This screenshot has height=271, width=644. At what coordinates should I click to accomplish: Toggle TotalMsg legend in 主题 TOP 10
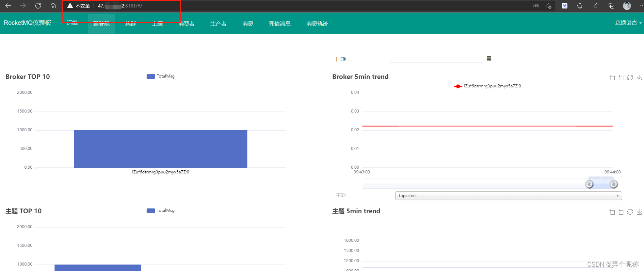[x=161, y=210]
